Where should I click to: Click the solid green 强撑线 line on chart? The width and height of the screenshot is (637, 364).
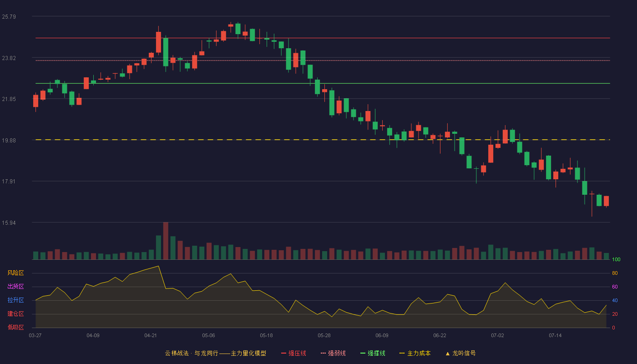[x=323, y=83]
